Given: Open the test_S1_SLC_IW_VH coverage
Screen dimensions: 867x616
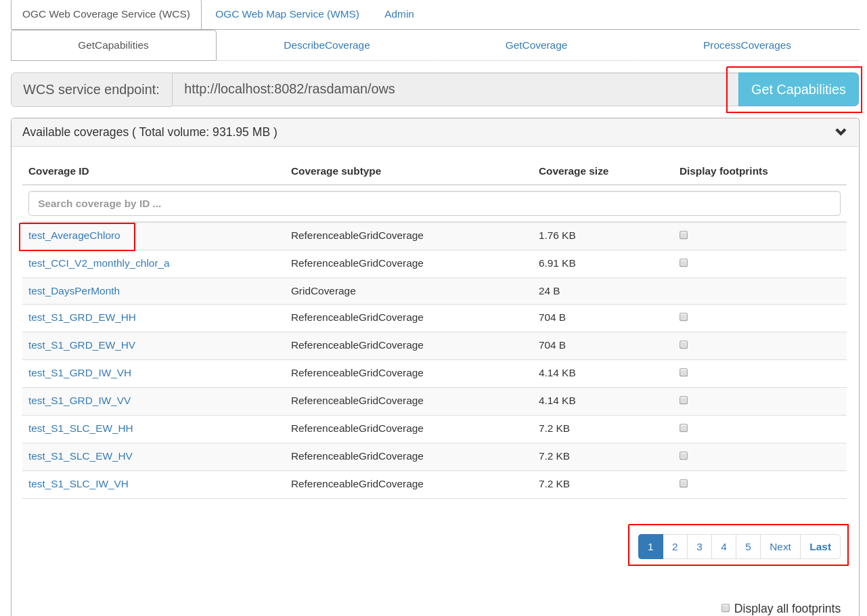Looking at the screenshot, I should [x=79, y=483].
